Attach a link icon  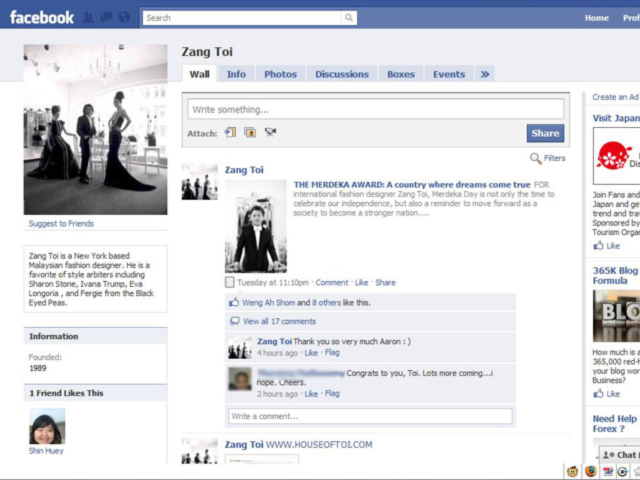[x=230, y=132]
